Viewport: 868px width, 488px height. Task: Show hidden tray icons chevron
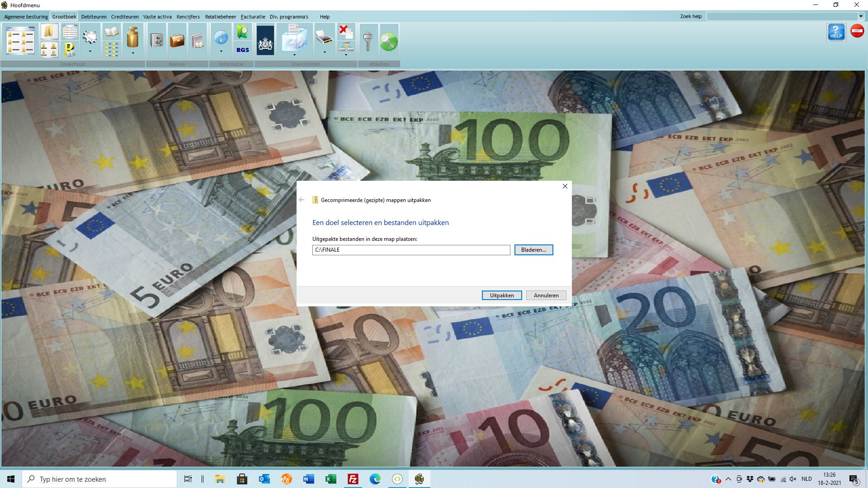728,479
